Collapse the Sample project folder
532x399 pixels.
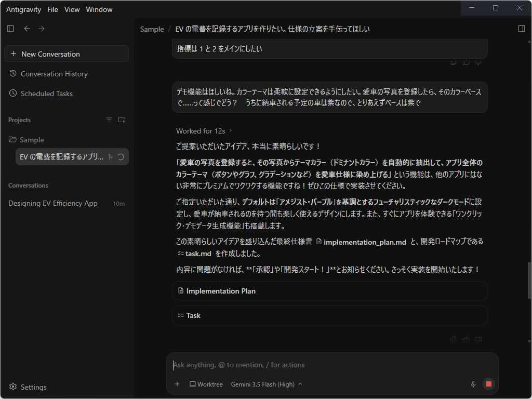click(x=26, y=139)
